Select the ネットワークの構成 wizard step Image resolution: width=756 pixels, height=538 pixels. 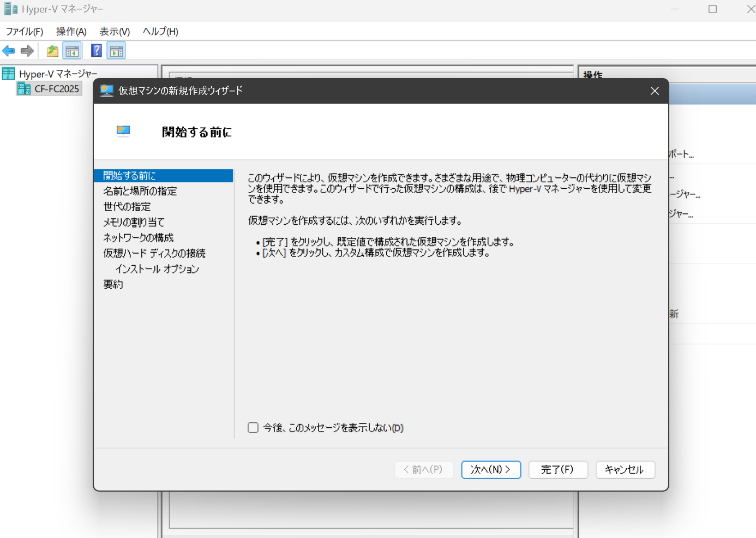point(139,238)
